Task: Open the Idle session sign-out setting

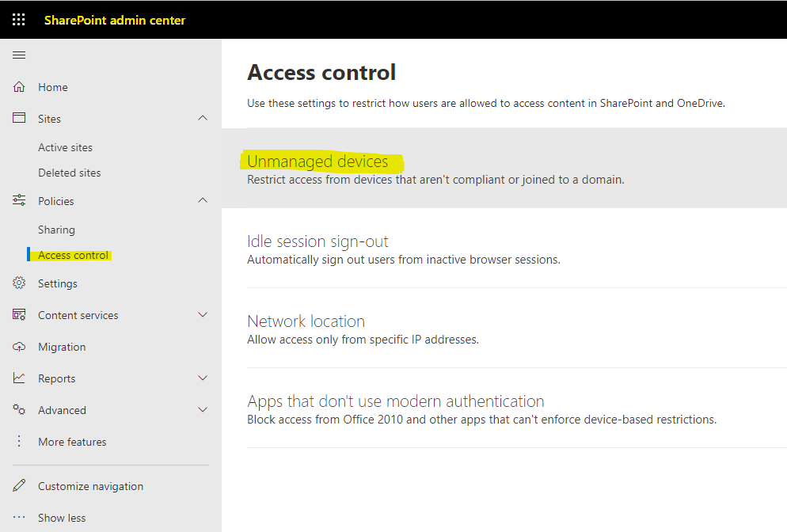Action: tap(317, 241)
